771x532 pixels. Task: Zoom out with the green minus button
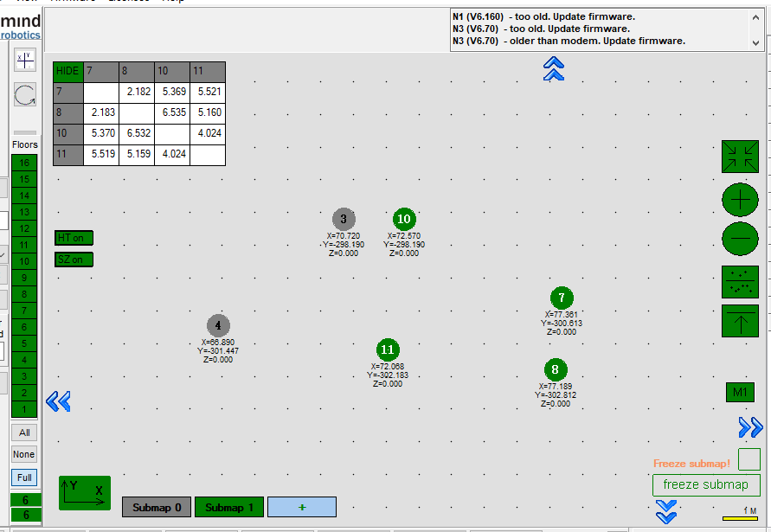pyautogui.click(x=740, y=237)
